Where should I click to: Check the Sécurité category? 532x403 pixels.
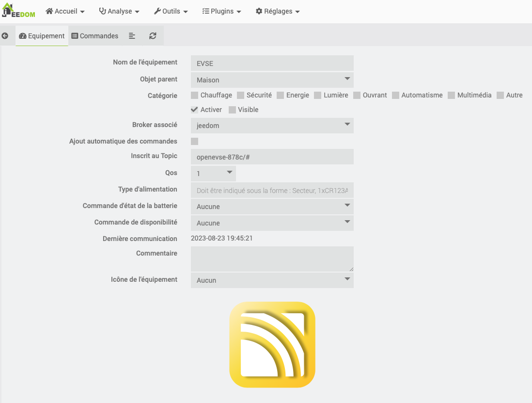point(240,96)
